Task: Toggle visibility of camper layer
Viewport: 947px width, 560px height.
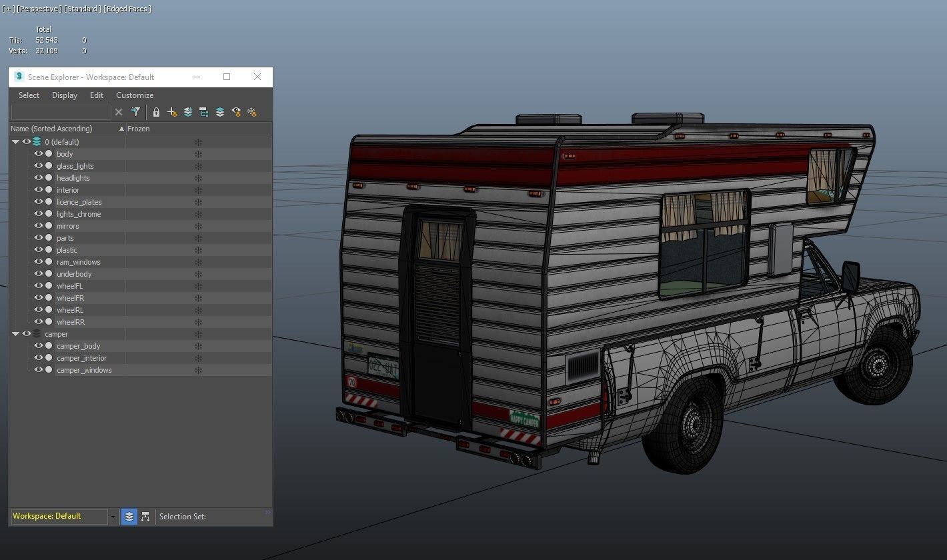Action: pyautogui.click(x=27, y=334)
